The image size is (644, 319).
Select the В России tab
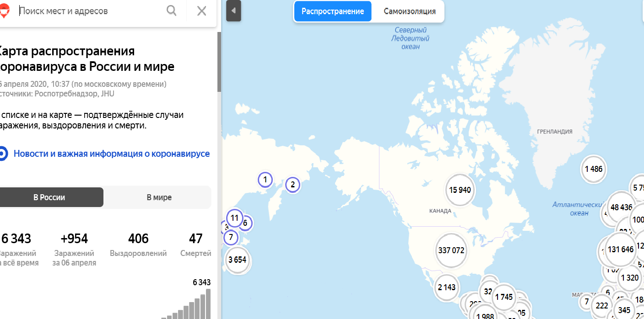click(49, 197)
